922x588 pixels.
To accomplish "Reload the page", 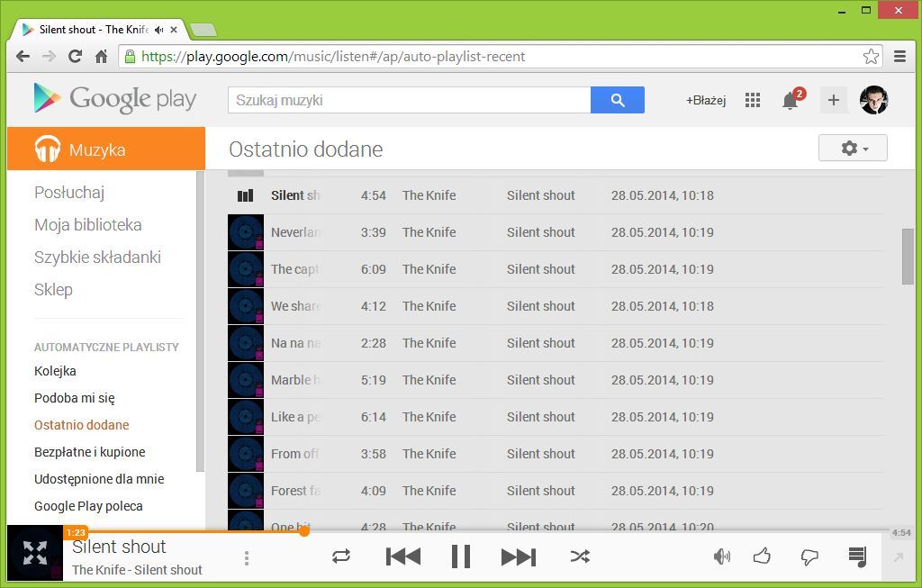I will [x=75, y=57].
